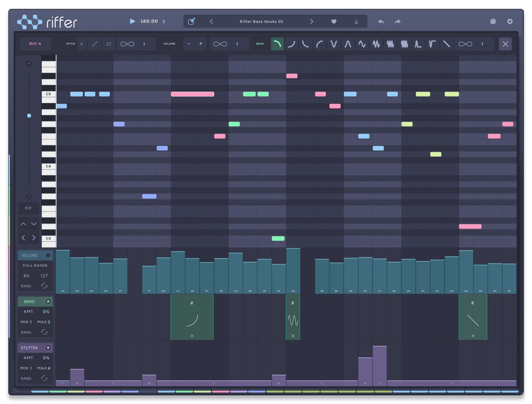Click the long pink note at C5
This screenshot has width=532, height=404.
click(193, 94)
